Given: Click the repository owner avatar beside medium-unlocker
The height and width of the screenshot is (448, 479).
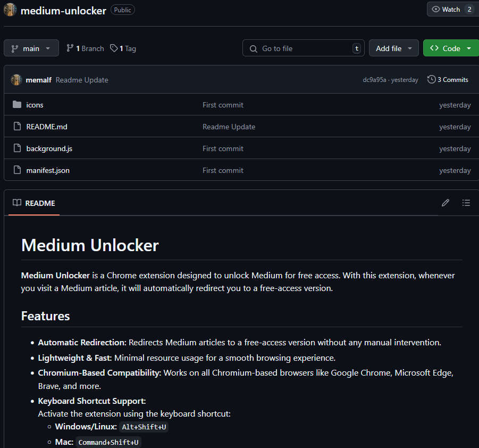Looking at the screenshot, I should tap(10, 10).
